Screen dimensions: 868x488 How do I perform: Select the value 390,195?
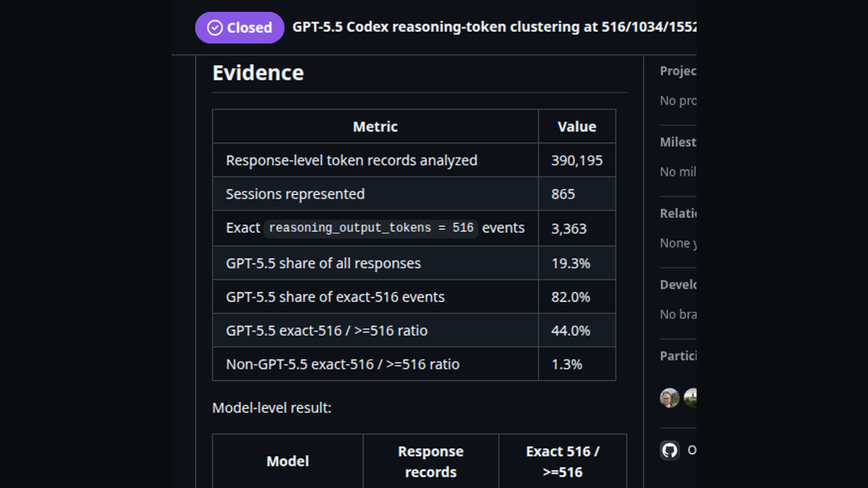[x=577, y=160]
